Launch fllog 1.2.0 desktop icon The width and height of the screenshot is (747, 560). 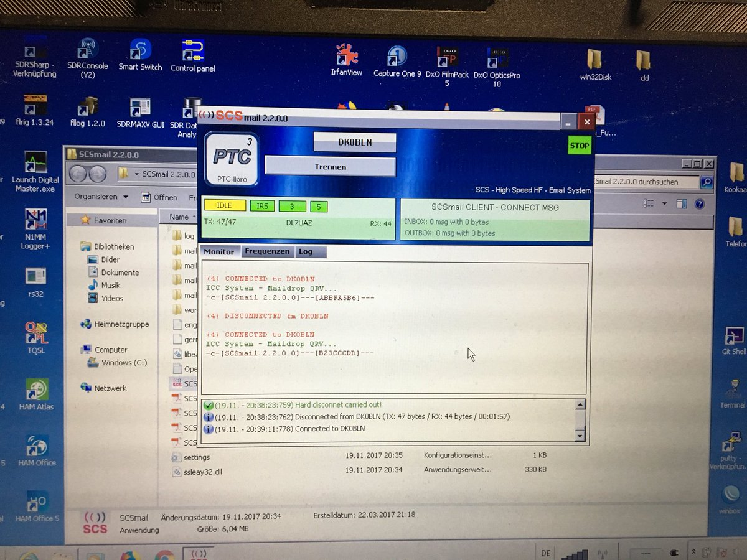click(x=88, y=112)
